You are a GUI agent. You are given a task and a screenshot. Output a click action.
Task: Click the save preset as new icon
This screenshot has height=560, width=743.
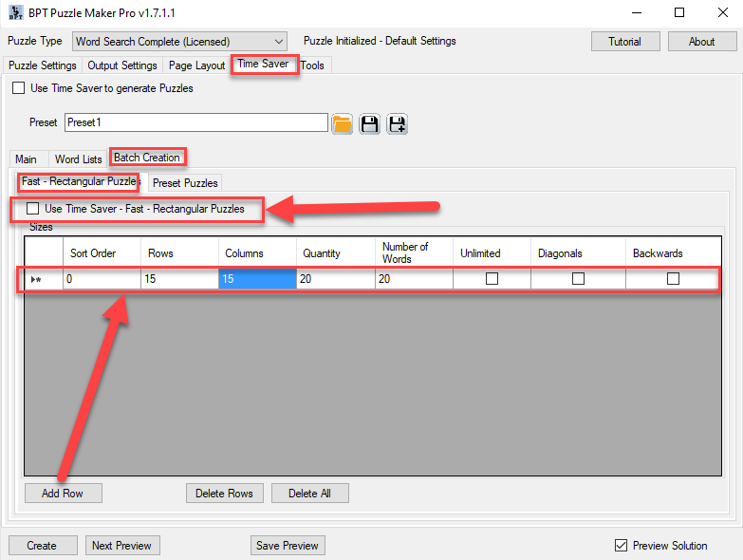[x=397, y=123]
